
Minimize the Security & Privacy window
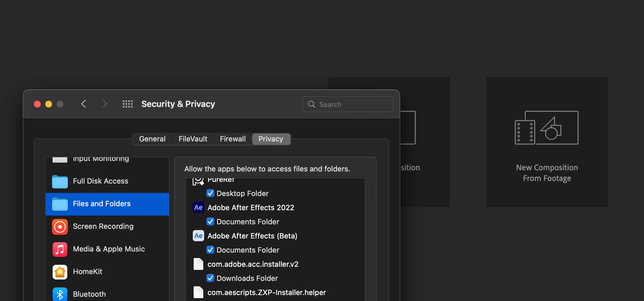point(49,104)
